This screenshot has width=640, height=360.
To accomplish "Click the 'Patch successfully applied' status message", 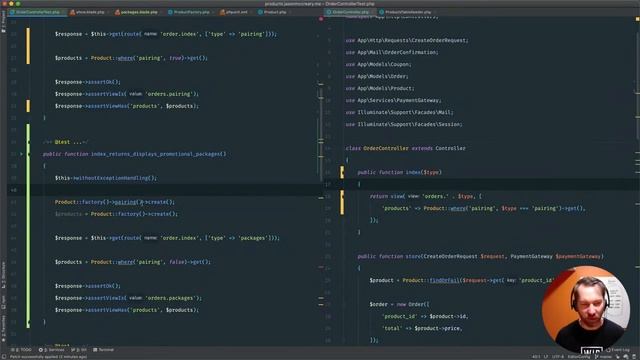I will click(x=48, y=357).
